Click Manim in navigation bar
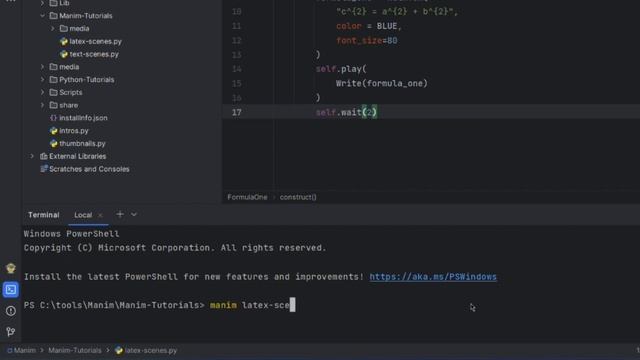640x360 pixels. point(25,350)
